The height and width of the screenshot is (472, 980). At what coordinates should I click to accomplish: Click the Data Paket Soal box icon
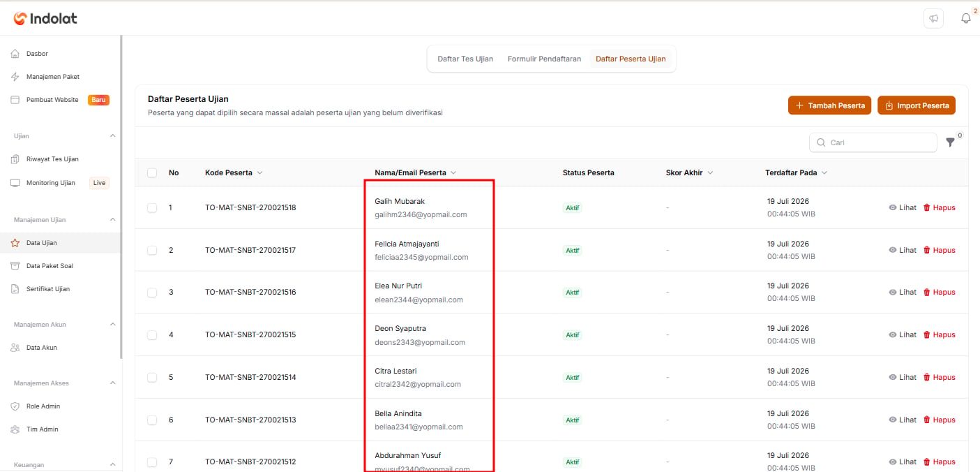point(15,266)
